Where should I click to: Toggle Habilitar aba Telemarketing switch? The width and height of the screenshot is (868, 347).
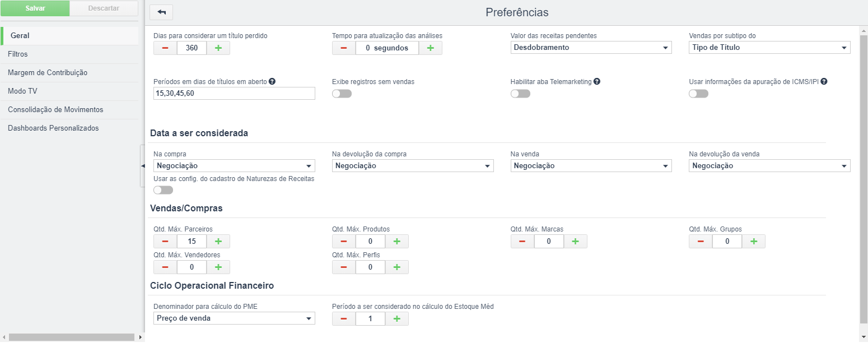520,94
